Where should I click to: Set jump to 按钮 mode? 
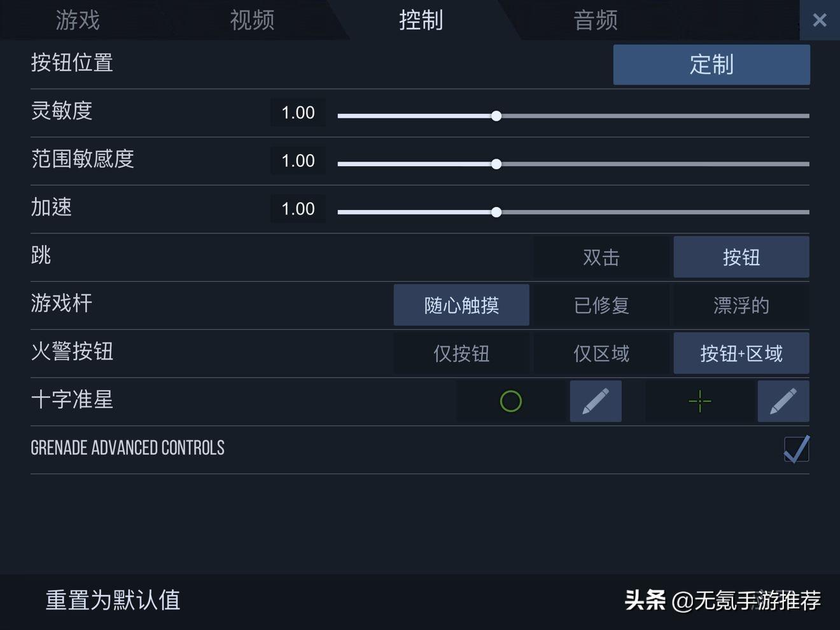pos(741,257)
